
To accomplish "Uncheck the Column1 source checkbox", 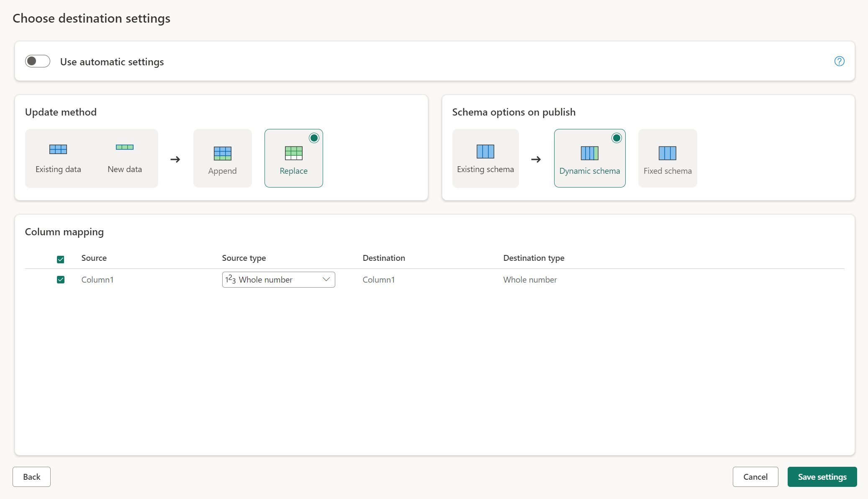I will click(59, 280).
